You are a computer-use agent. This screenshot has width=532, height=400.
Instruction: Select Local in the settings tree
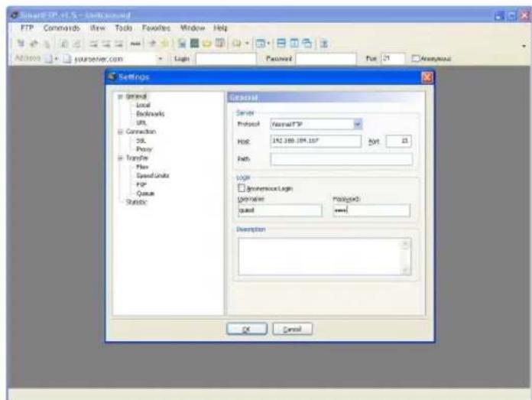(x=143, y=106)
